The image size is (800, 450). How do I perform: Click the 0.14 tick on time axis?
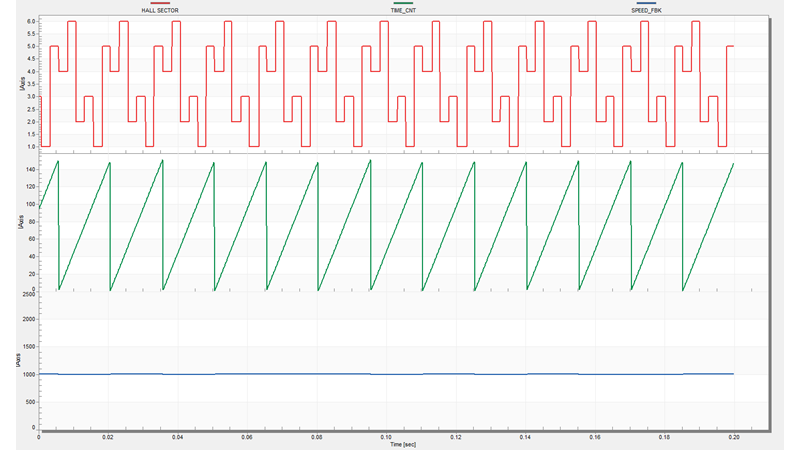pyautogui.click(x=525, y=437)
